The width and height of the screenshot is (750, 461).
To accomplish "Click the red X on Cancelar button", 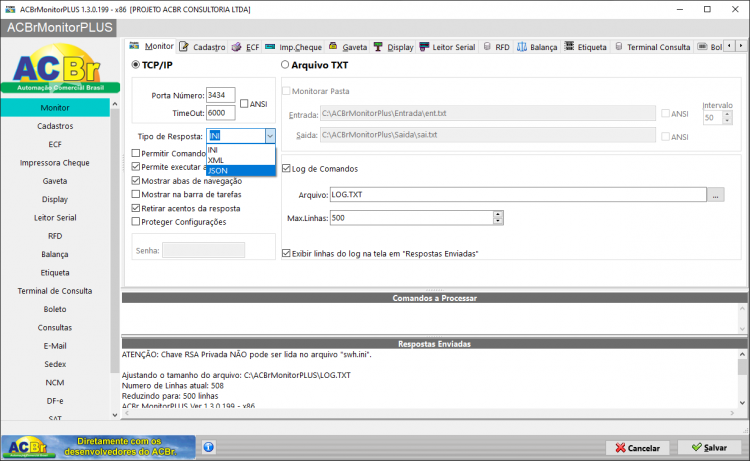I will [620, 448].
